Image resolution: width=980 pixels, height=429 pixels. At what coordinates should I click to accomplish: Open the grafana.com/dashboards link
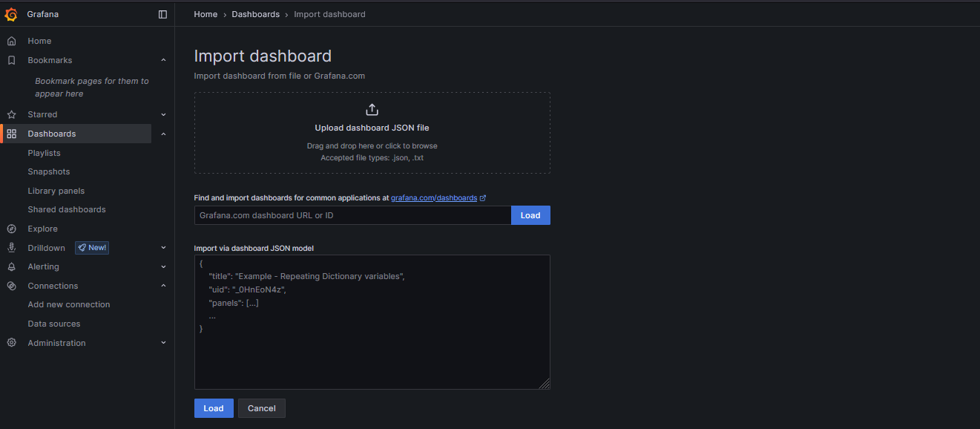click(434, 198)
